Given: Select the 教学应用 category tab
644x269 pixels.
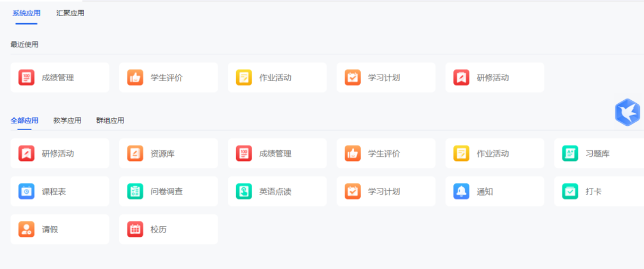Looking at the screenshot, I should [67, 120].
